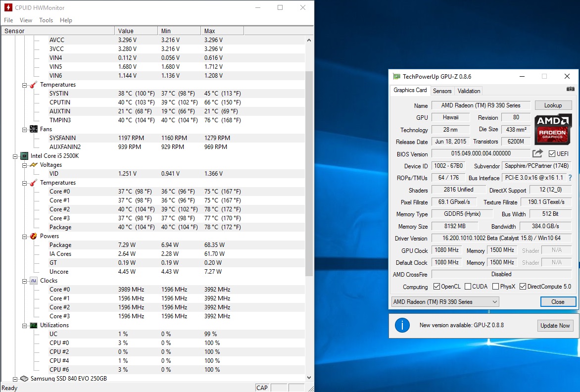Click the scroll down arrow in HWMonitor
This screenshot has width=580, height=392.
click(309, 378)
